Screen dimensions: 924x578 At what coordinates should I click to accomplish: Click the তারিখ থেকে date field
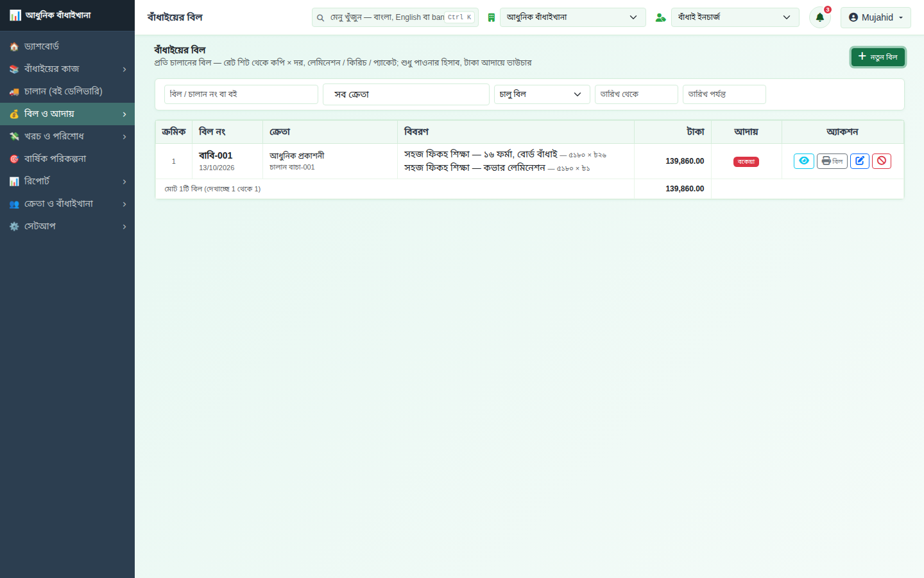[637, 94]
